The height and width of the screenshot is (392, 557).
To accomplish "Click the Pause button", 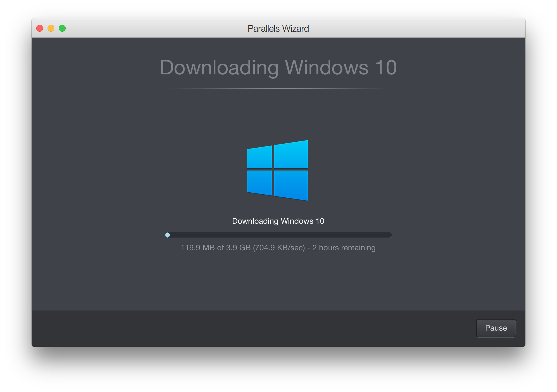I will 496,328.
